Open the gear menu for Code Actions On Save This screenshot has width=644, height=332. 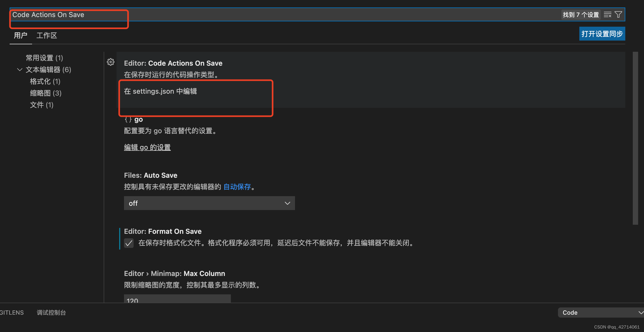[111, 62]
